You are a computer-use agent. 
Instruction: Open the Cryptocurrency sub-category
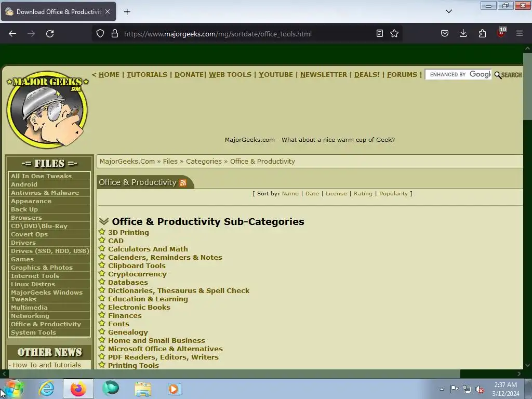click(x=137, y=274)
